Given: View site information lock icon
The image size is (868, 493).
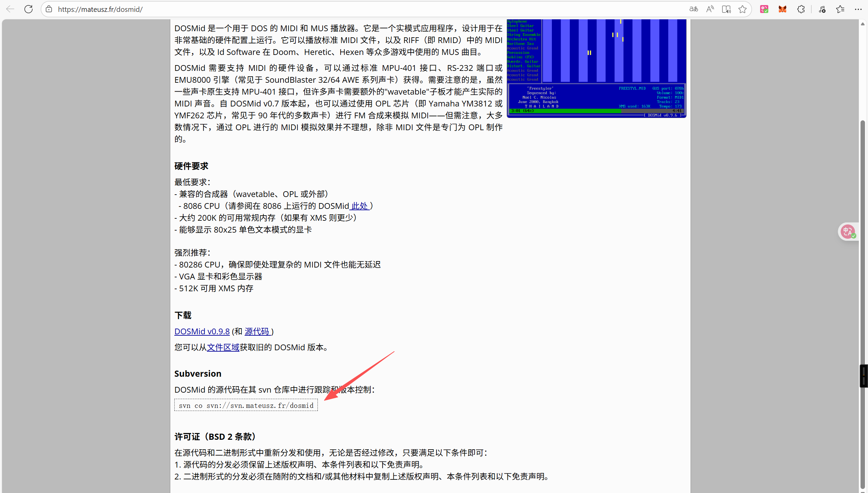Looking at the screenshot, I should pyautogui.click(x=49, y=9).
